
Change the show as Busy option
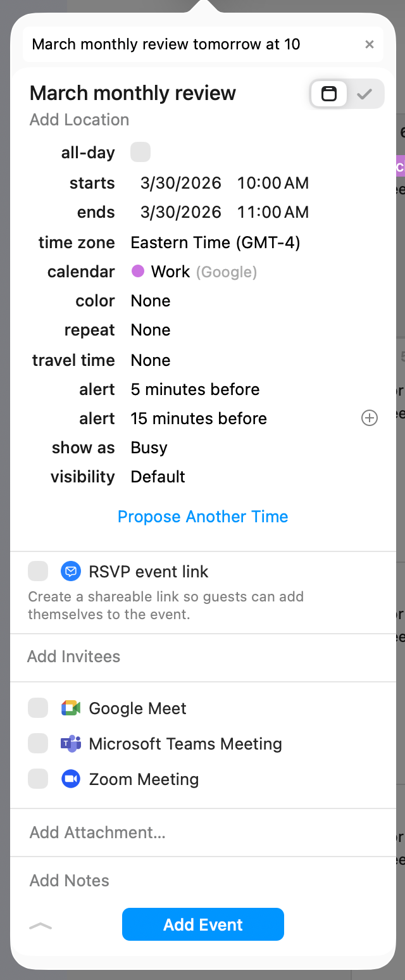[149, 448]
